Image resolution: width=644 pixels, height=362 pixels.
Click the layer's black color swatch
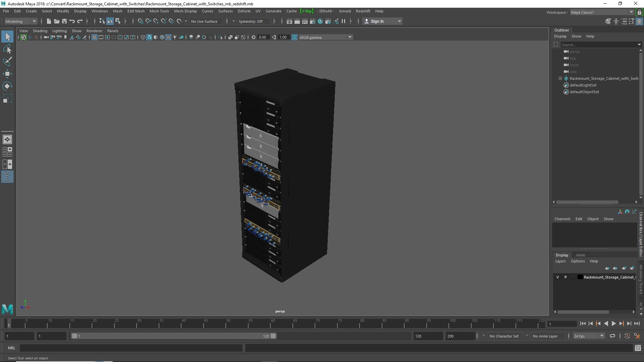tap(580, 277)
